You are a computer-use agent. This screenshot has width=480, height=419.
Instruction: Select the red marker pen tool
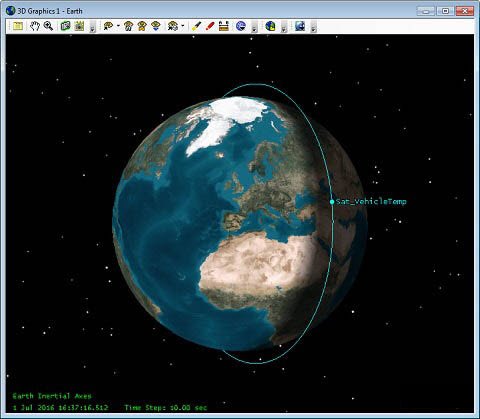(x=210, y=26)
